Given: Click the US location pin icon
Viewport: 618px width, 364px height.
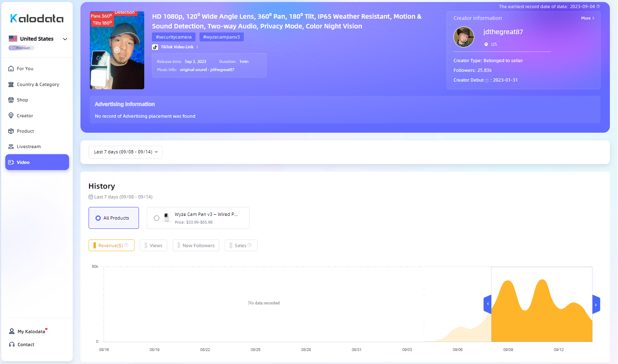Looking at the screenshot, I should [x=486, y=44].
